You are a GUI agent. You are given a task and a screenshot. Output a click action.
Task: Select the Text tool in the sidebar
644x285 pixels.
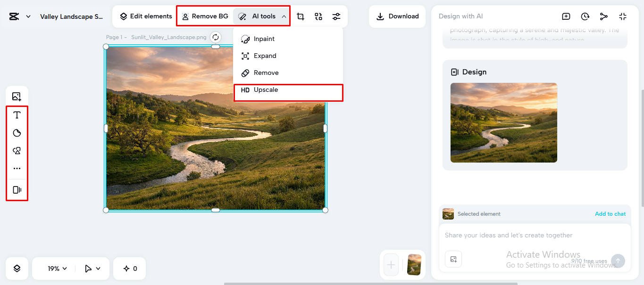17,114
